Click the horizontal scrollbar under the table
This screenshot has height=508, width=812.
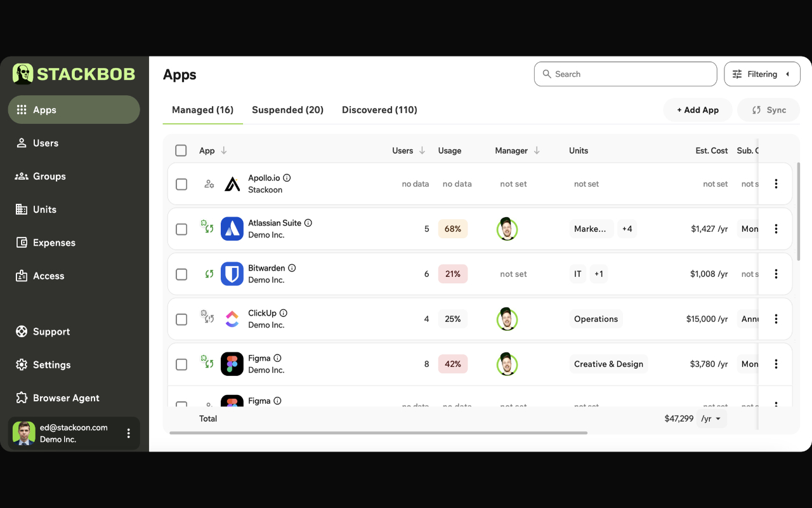point(378,433)
